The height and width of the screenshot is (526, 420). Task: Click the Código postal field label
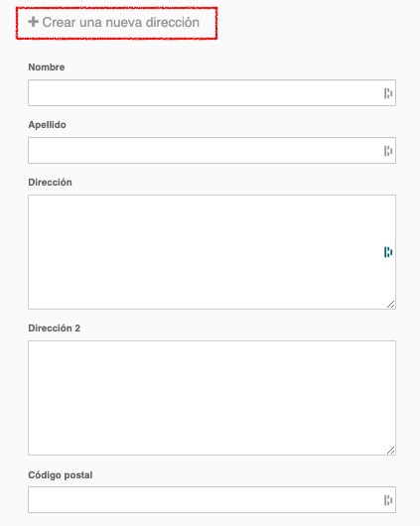tap(61, 475)
